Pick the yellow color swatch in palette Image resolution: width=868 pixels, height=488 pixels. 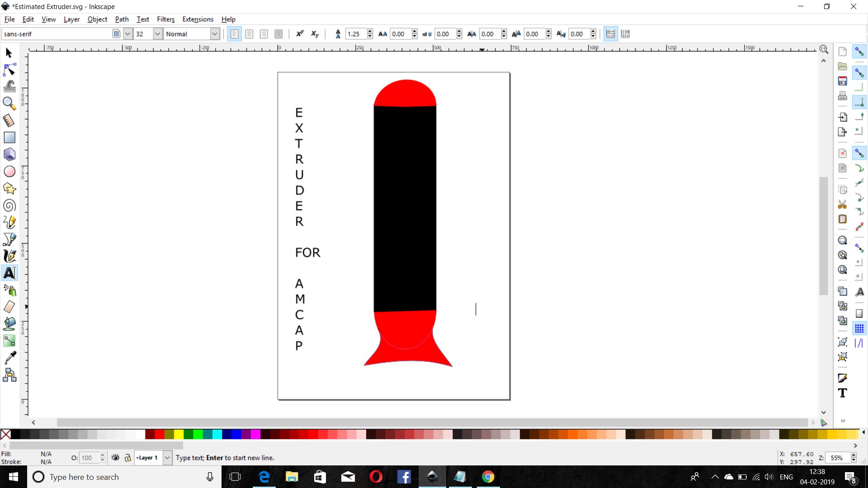179,435
